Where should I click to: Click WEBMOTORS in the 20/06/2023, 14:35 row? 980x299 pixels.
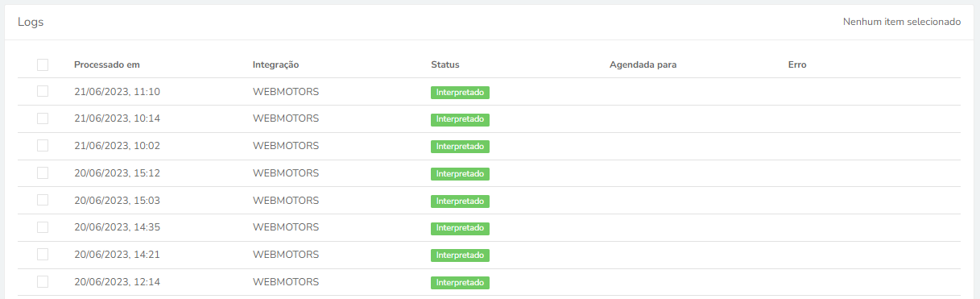(x=286, y=227)
